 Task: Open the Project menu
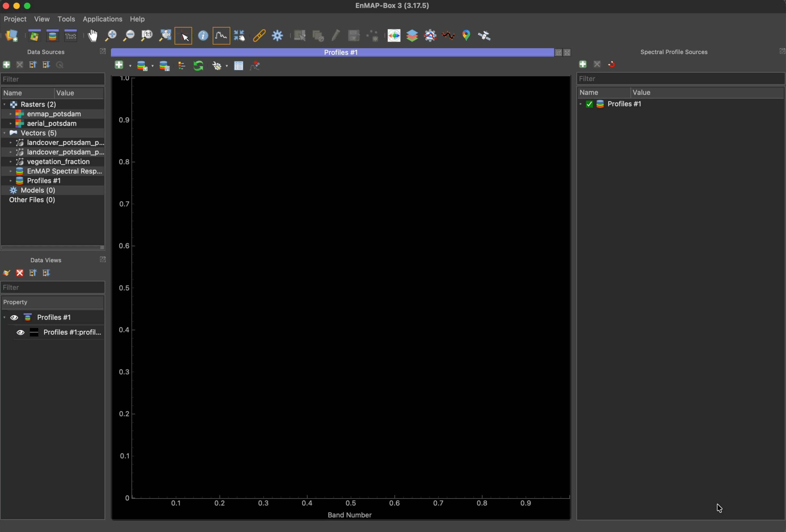click(x=15, y=19)
